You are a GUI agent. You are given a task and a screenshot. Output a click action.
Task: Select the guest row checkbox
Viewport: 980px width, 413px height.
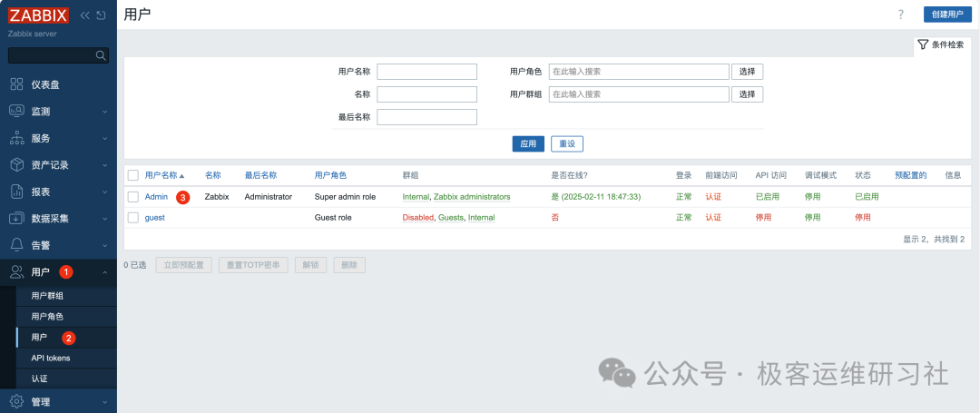[133, 218]
